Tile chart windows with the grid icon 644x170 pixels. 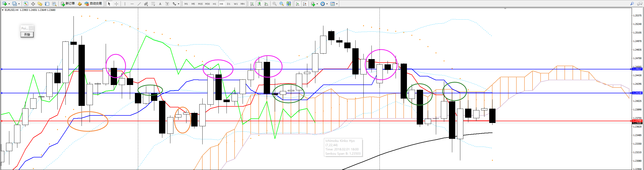pos(289,4)
